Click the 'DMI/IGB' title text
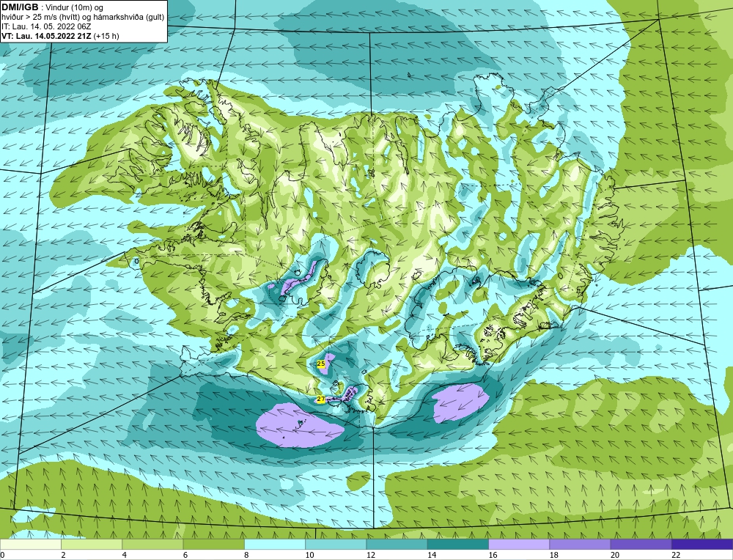The height and width of the screenshot is (560, 733). point(20,7)
